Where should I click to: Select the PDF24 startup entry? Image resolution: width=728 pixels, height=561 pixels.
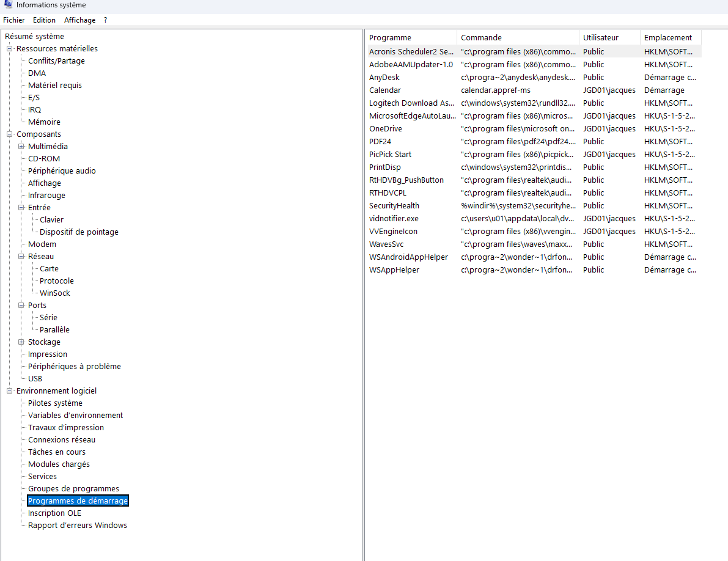[x=534, y=142]
